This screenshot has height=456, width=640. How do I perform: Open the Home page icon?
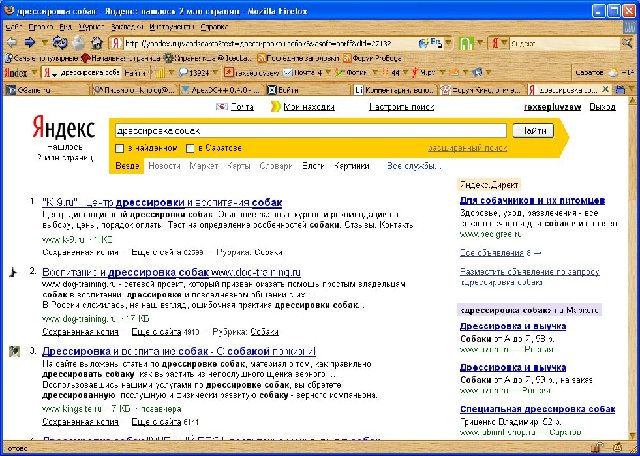[97, 42]
